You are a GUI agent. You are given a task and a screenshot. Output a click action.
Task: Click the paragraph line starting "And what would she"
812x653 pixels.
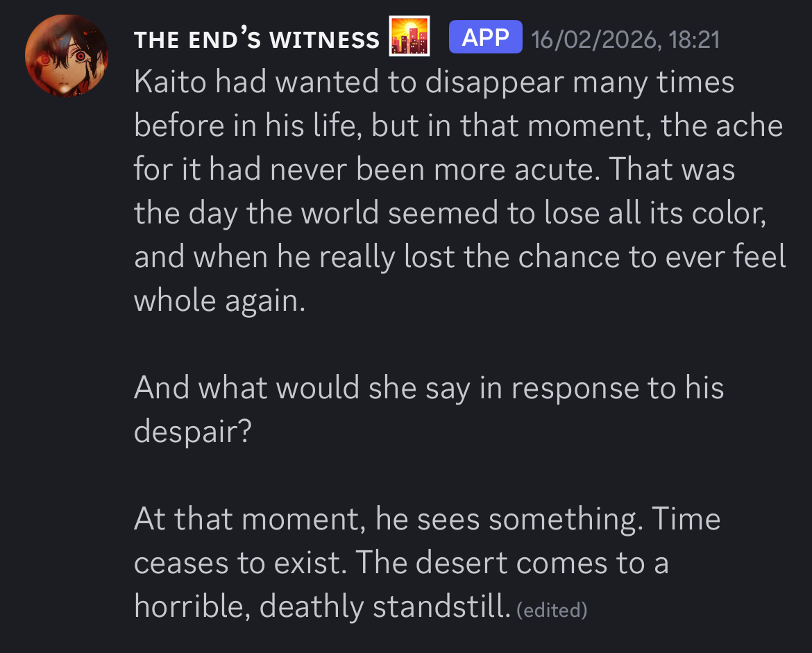coord(428,387)
